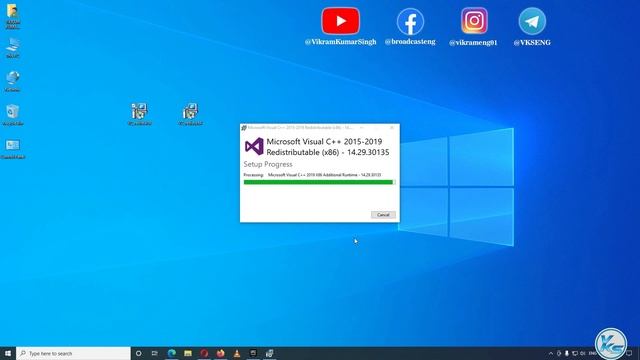
Task: Click the Processing Additional Runtime status line
Action: [312, 175]
